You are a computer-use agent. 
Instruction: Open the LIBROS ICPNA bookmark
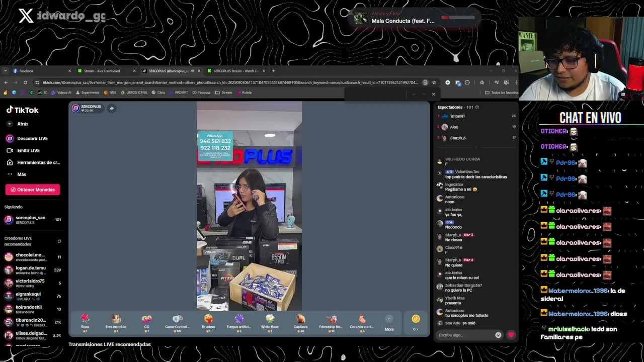coord(133,93)
